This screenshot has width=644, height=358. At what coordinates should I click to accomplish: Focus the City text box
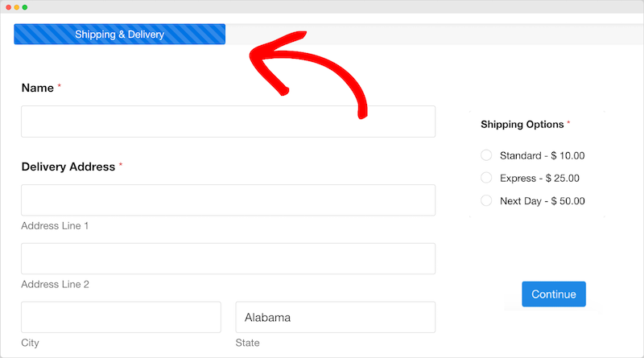click(121, 317)
